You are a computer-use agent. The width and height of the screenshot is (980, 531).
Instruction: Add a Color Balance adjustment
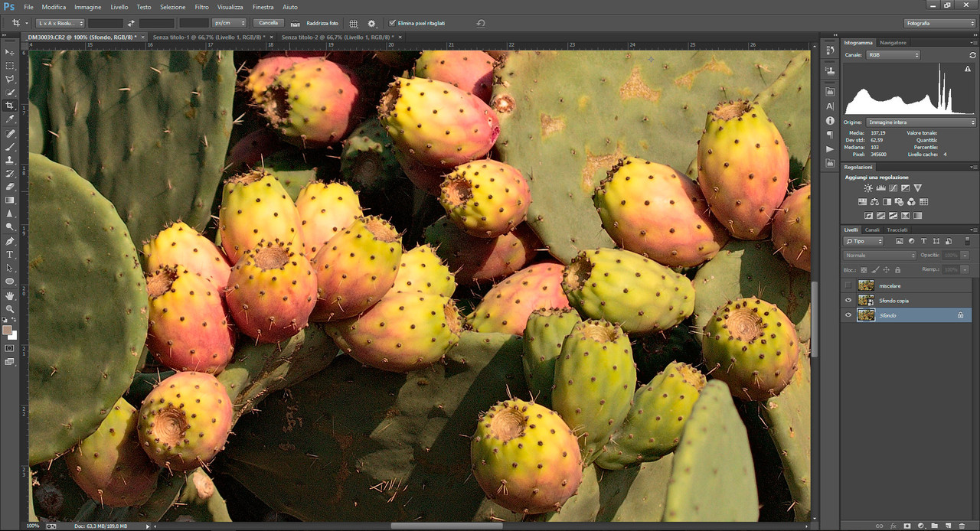874,202
